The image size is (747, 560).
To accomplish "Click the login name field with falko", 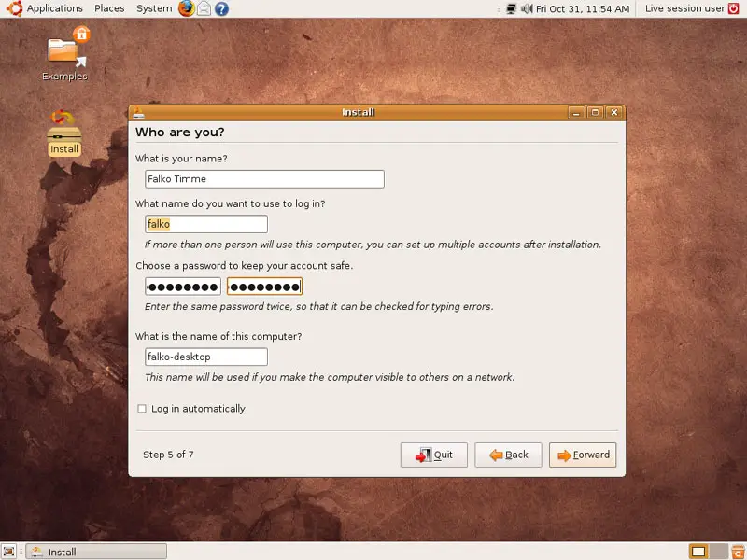I will point(206,224).
